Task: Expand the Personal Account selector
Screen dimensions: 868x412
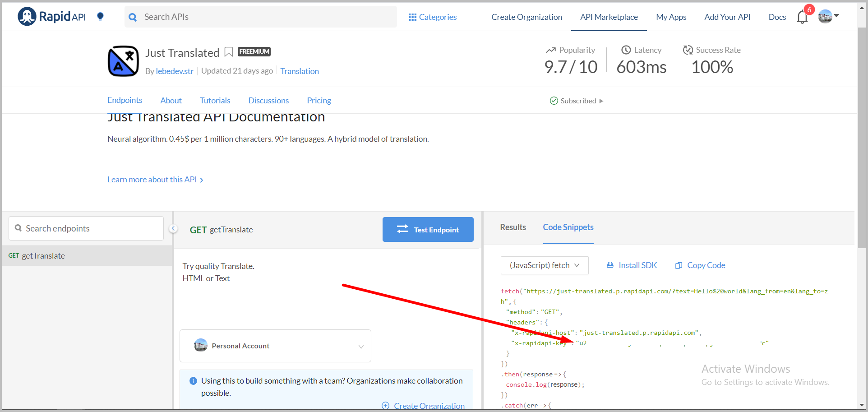Action: point(275,346)
